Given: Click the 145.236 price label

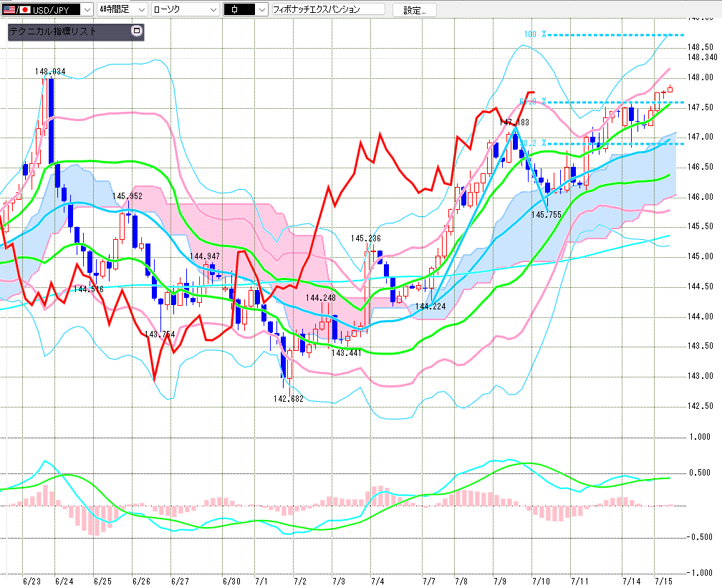Looking at the screenshot, I should tap(365, 238).
